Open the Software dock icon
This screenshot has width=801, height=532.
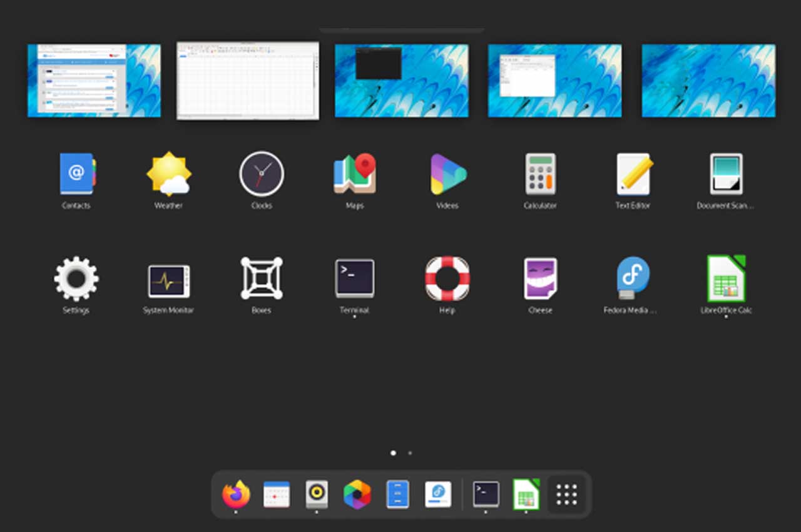click(x=438, y=494)
